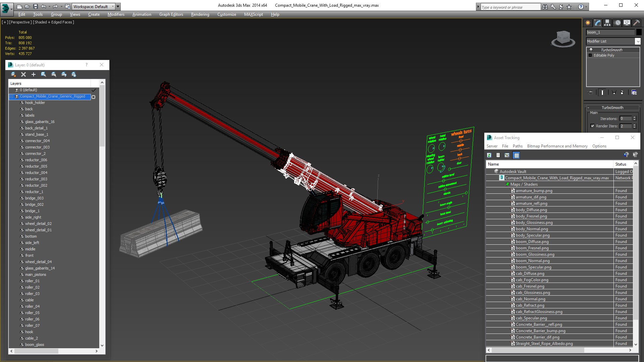
Task: Open the Display command panel tab
Action: 627,23
